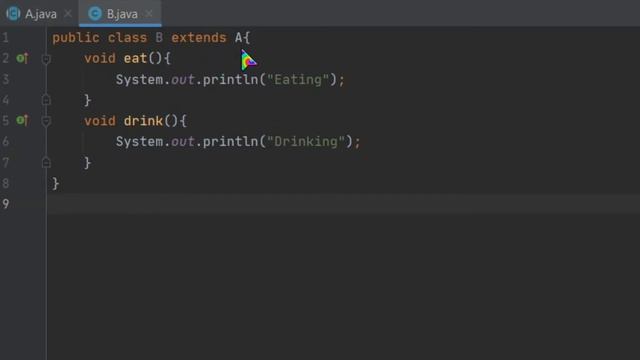Switch to the A.java tab
The height and width of the screenshot is (360, 640).
click(40, 14)
